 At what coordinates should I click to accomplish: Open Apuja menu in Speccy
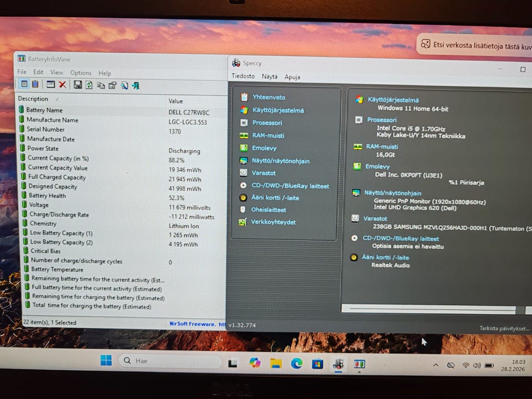coord(292,77)
